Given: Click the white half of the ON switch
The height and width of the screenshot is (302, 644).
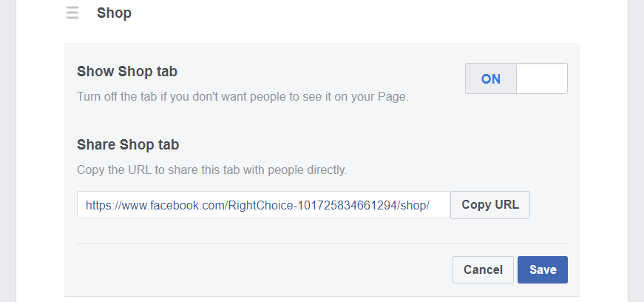Looking at the screenshot, I should pyautogui.click(x=541, y=78).
